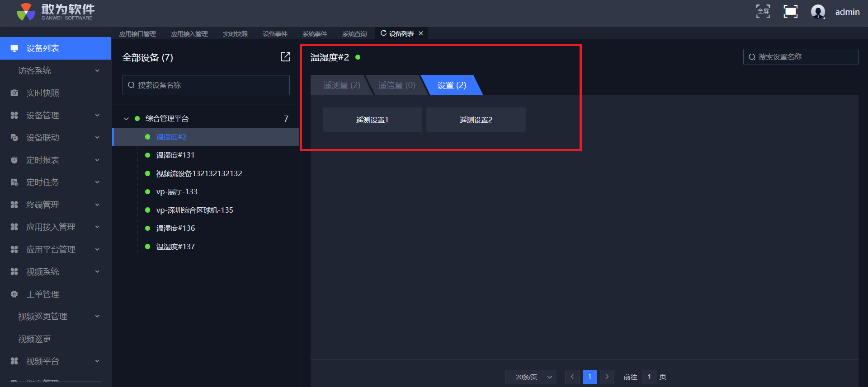Click the search icon in 搜索设置名称 box
The width and height of the screenshot is (868, 387).
tap(752, 57)
